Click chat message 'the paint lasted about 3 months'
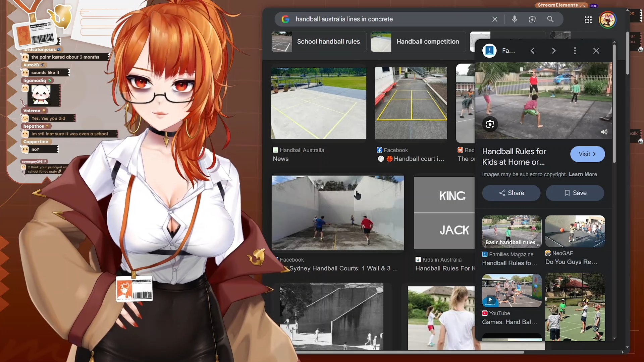The width and height of the screenshot is (644, 362). click(x=65, y=57)
